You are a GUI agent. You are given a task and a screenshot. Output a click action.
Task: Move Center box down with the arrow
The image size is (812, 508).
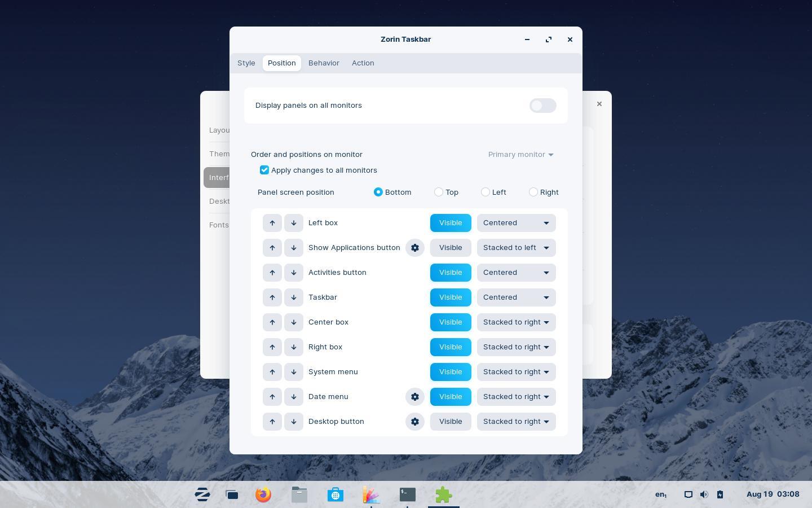coord(294,322)
